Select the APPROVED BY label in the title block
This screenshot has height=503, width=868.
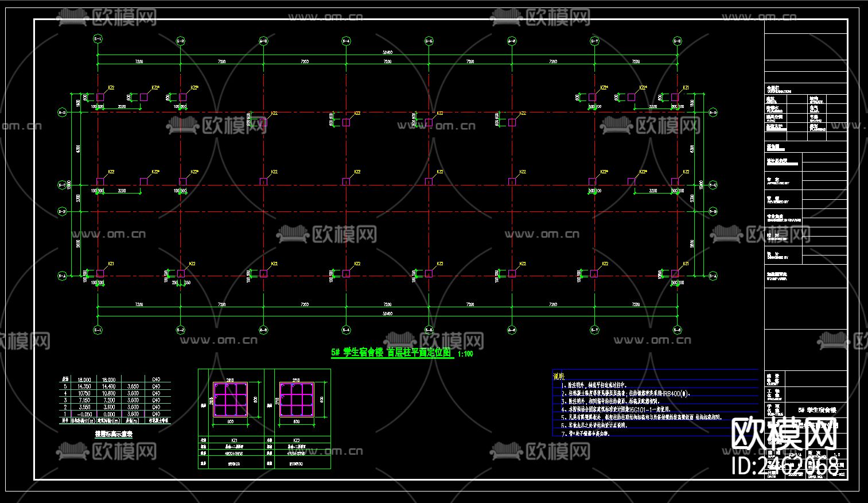pos(778,184)
